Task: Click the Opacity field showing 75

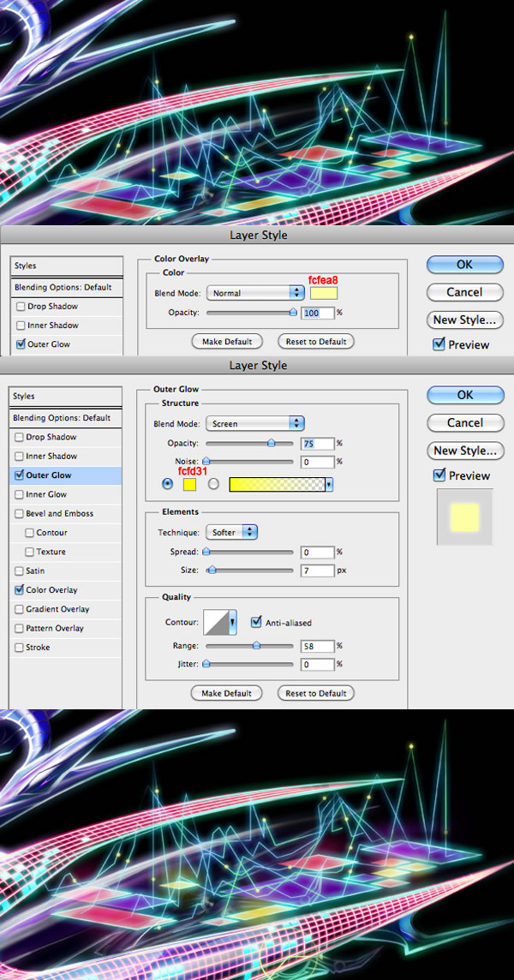Action: 318,444
